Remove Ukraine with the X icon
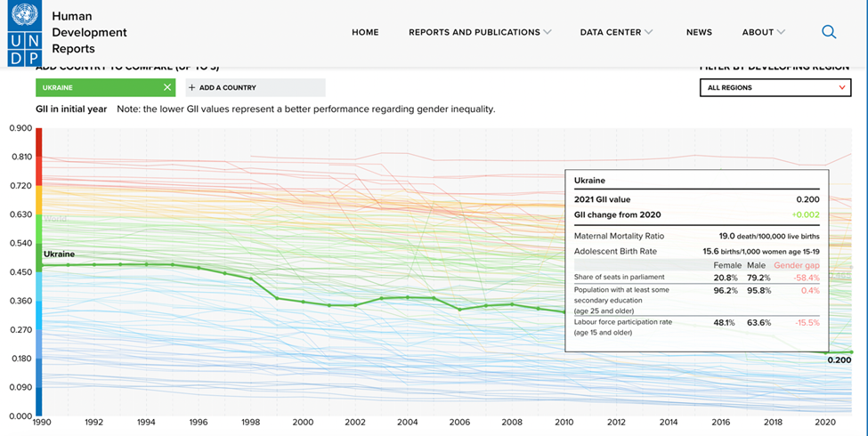The width and height of the screenshot is (868, 436). tap(167, 87)
